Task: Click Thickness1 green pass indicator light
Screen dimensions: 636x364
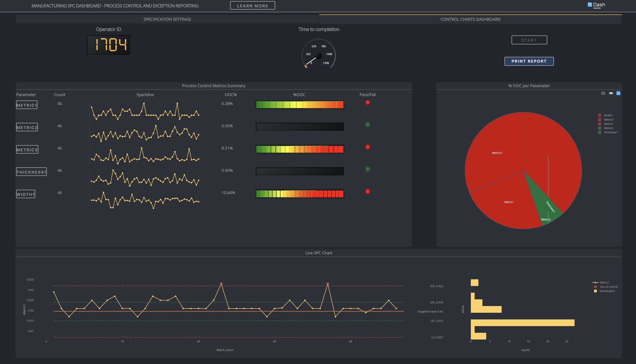Action: 367,169
